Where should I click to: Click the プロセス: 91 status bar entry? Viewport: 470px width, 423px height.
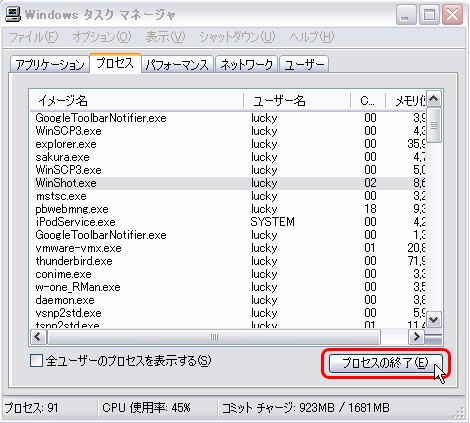tap(31, 408)
